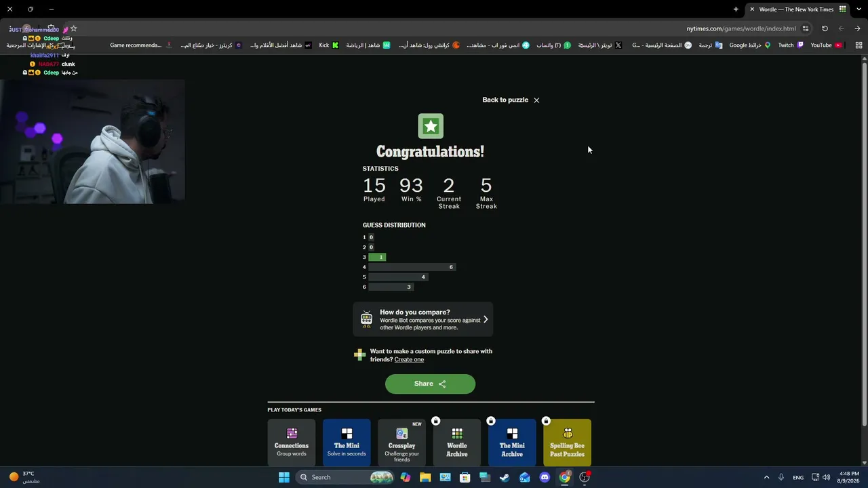Image resolution: width=868 pixels, height=488 pixels.
Task: Click the taskbar Search box
Action: point(345,477)
